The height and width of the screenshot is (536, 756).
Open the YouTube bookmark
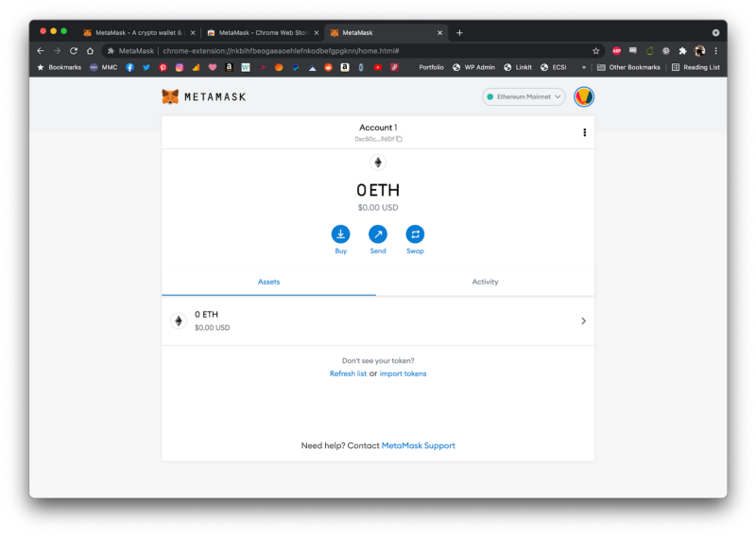pyautogui.click(x=377, y=67)
